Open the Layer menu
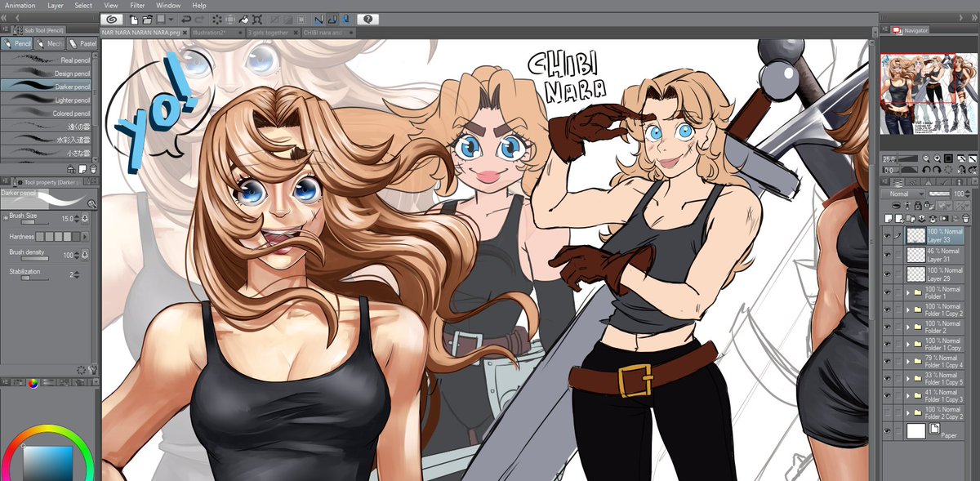The width and height of the screenshot is (980, 481). tap(56, 5)
